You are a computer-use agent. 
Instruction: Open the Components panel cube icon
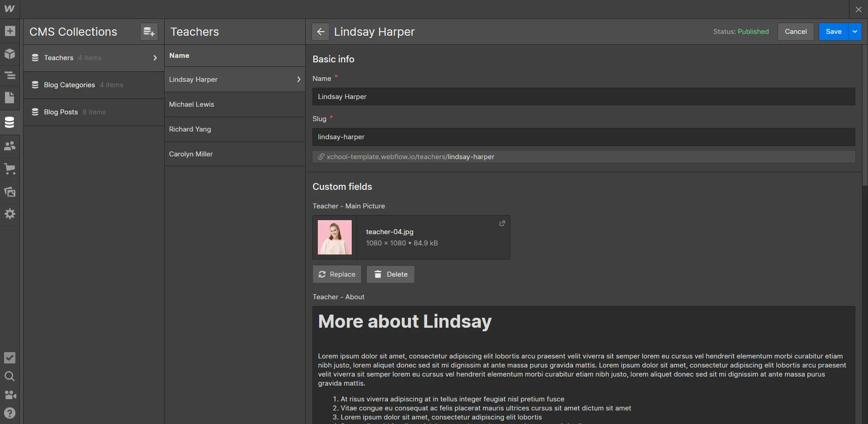[x=10, y=54]
